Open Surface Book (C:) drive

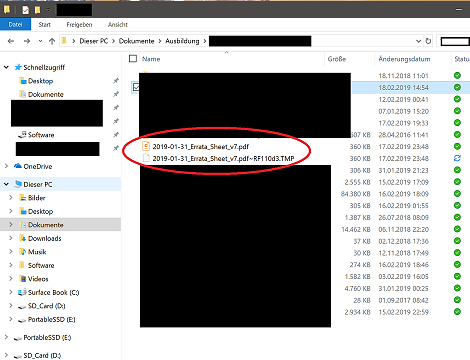point(53,292)
